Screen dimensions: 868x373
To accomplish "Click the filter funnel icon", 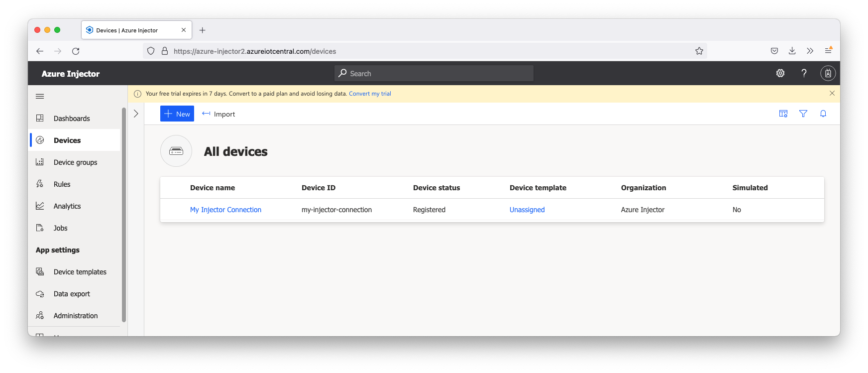I will [x=803, y=114].
